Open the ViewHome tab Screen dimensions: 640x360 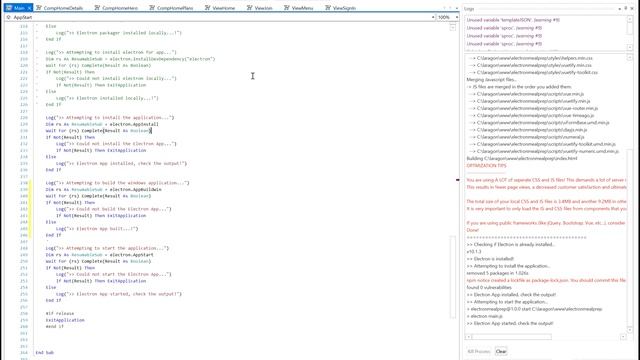pyautogui.click(x=220, y=8)
